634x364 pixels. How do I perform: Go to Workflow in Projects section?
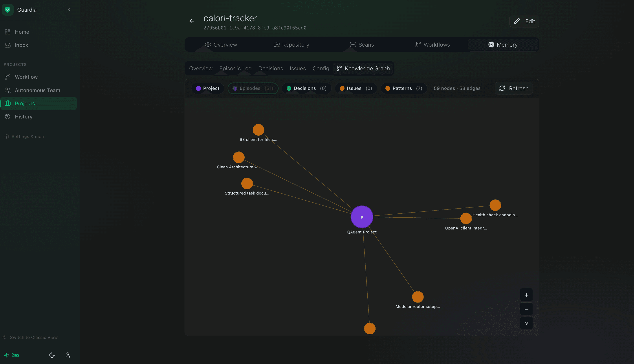point(39,77)
